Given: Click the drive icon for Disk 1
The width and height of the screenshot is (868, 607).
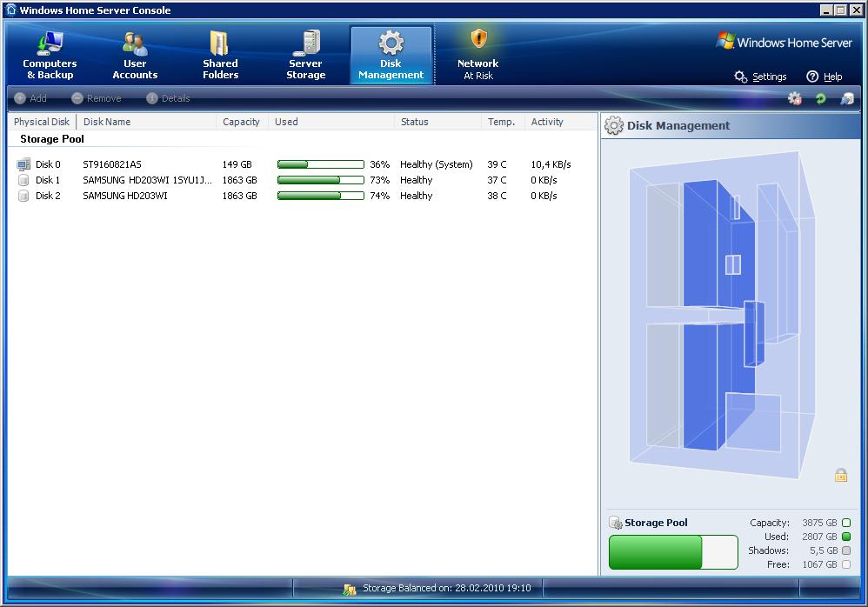Looking at the screenshot, I should (23, 180).
